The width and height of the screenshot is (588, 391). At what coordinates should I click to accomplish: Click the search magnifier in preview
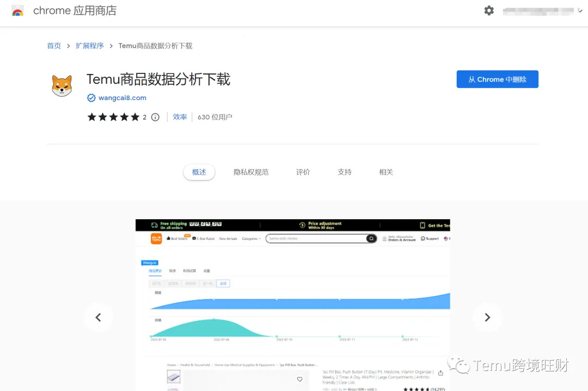point(371,238)
